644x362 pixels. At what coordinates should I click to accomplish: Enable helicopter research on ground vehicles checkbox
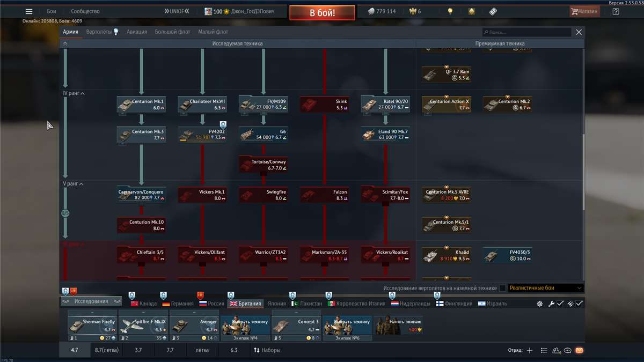click(x=502, y=288)
